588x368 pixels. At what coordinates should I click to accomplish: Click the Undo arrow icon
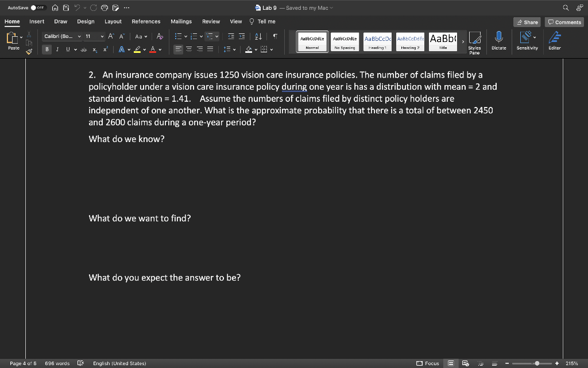[x=78, y=7]
